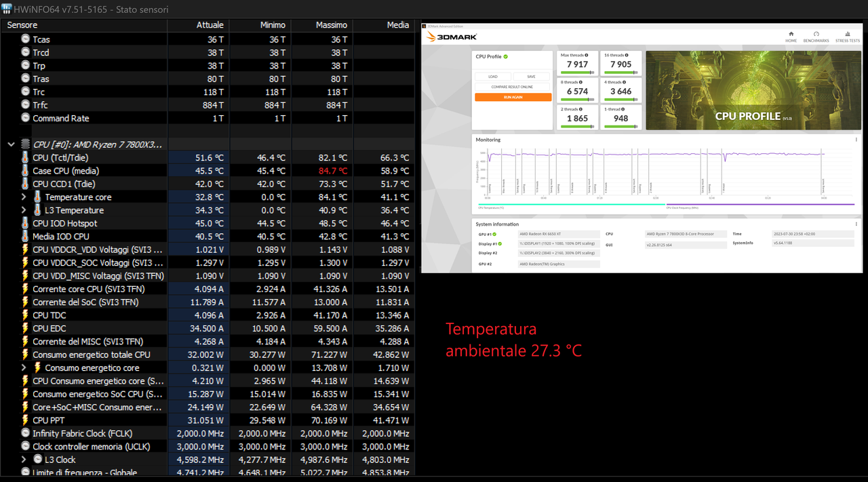Image resolution: width=868 pixels, height=482 pixels.
Task: Click the 3DMark logo in the header
Action: pos(452,37)
